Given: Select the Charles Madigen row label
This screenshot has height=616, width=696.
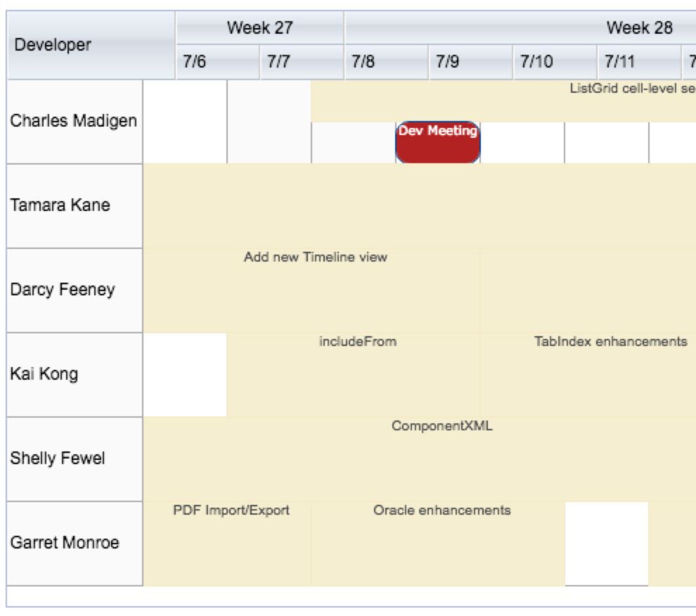Looking at the screenshot, I should [74, 121].
